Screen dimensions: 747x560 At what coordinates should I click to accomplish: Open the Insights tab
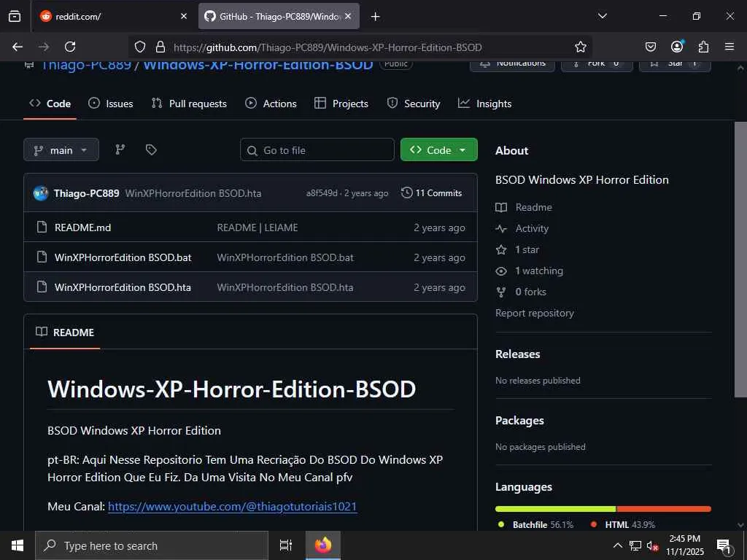pos(484,104)
